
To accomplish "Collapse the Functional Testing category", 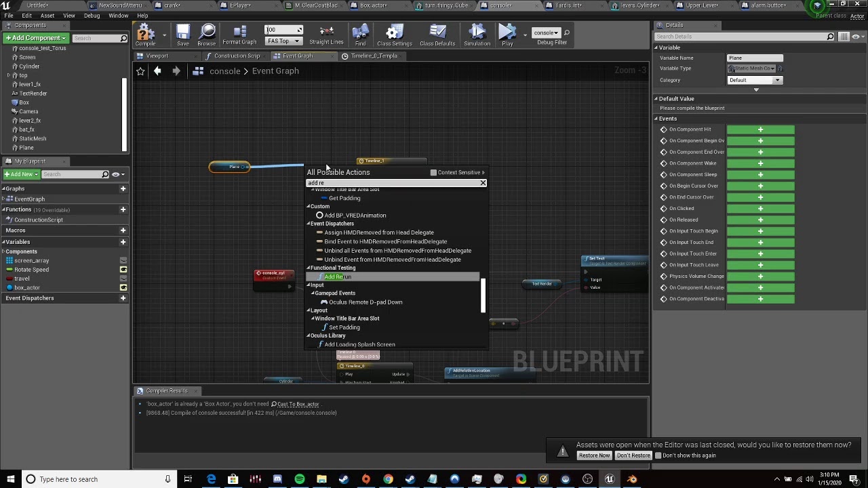I will (x=309, y=268).
